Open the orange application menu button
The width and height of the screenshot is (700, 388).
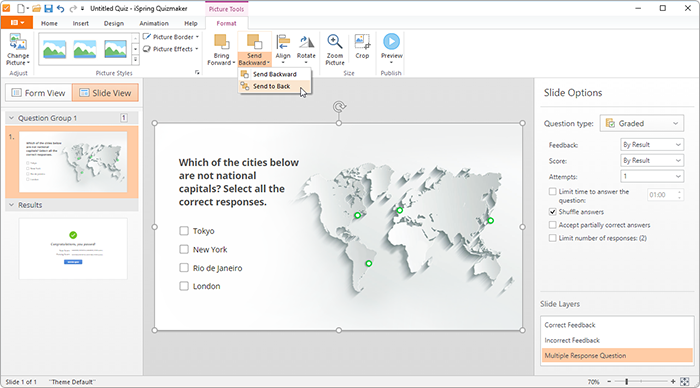point(17,23)
